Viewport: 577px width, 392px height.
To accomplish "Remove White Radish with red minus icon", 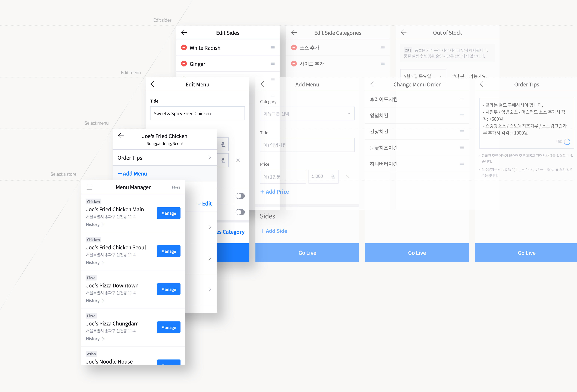I will [184, 47].
